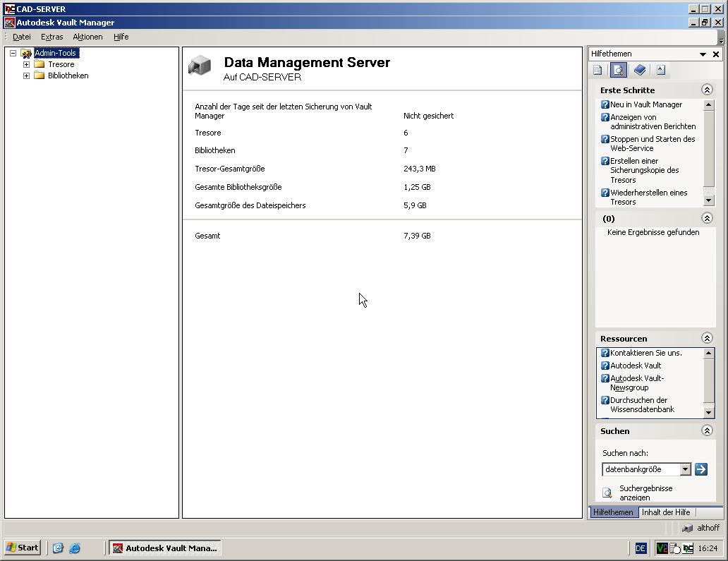Open the Datei menu
The image size is (728, 561).
22,37
